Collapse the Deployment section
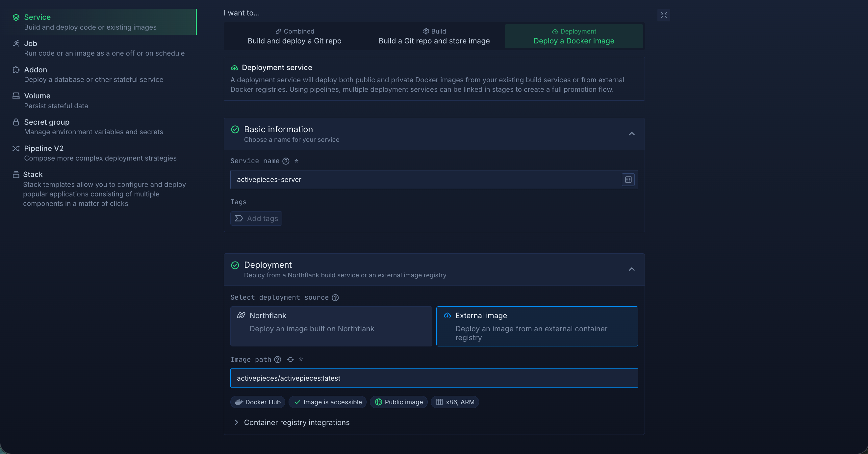Viewport: 868px width, 454px height. point(631,269)
